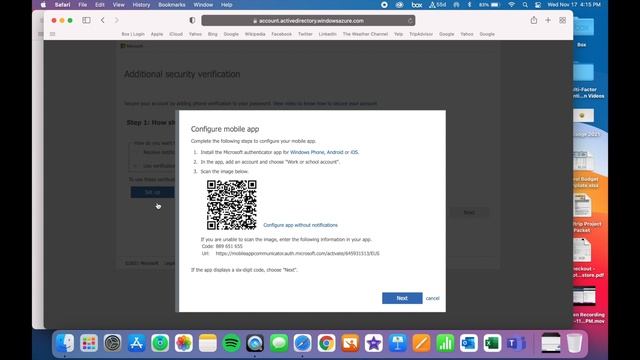Screen dimensions: 640x360
Task: Open the Facebook bookmark
Action: click(x=282, y=34)
